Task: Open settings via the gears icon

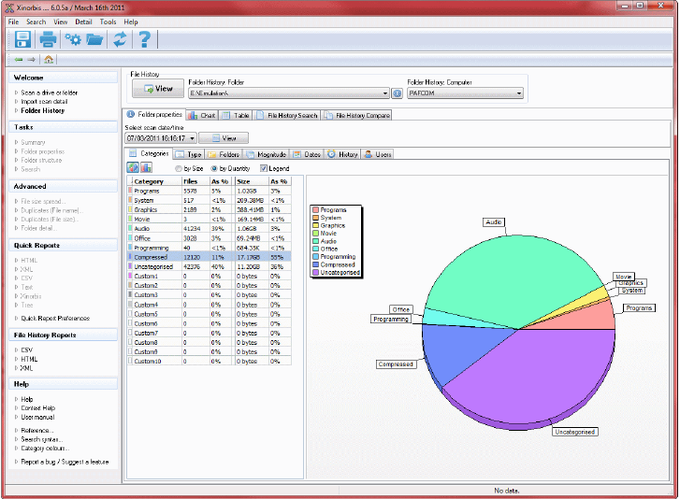Action: click(x=73, y=40)
